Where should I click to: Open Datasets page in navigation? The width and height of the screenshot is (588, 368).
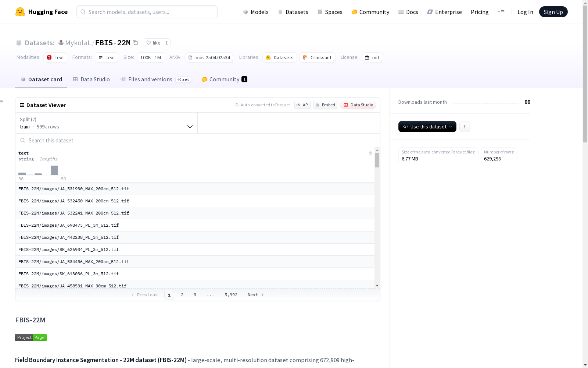click(x=293, y=12)
